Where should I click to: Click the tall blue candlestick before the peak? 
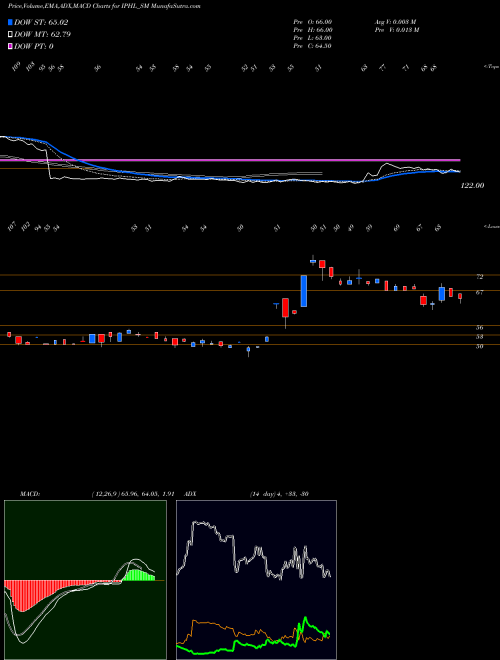click(x=303, y=291)
